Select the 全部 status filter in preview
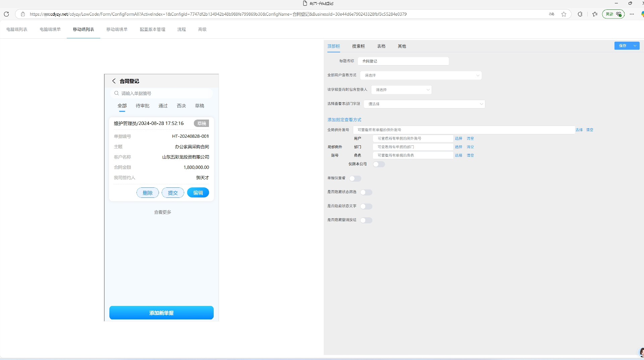This screenshot has height=360, width=644. [122, 106]
